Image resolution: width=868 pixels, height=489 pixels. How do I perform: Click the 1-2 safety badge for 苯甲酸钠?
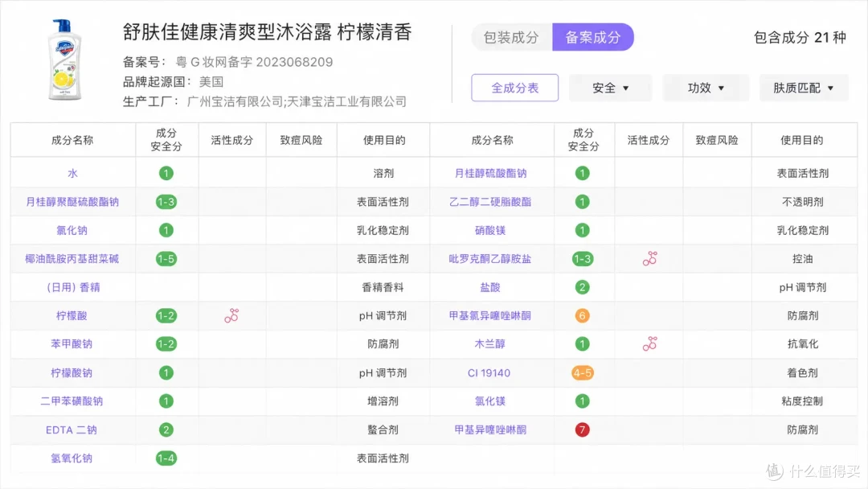coord(166,344)
